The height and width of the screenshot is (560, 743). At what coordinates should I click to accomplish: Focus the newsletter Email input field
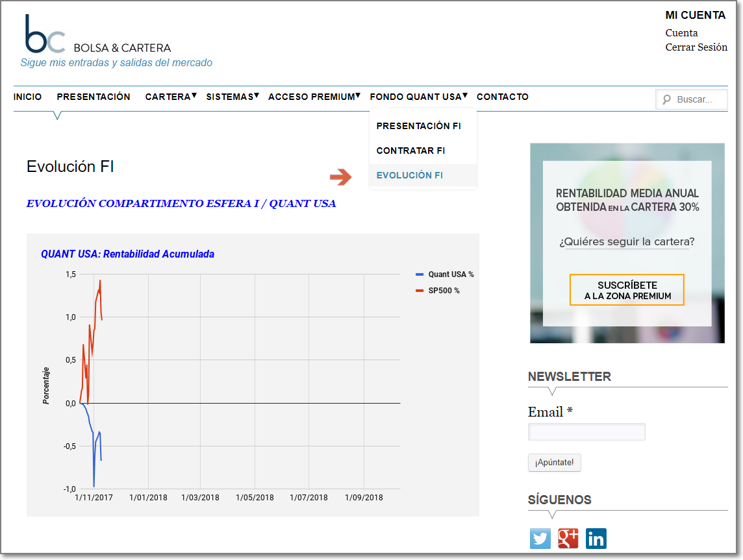(x=586, y=432)
